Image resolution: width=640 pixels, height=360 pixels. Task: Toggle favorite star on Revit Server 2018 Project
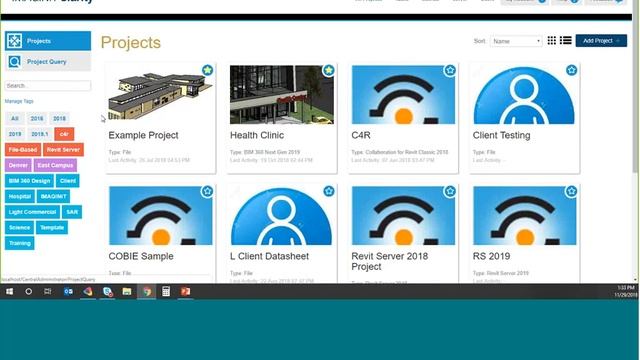point(450,191)
